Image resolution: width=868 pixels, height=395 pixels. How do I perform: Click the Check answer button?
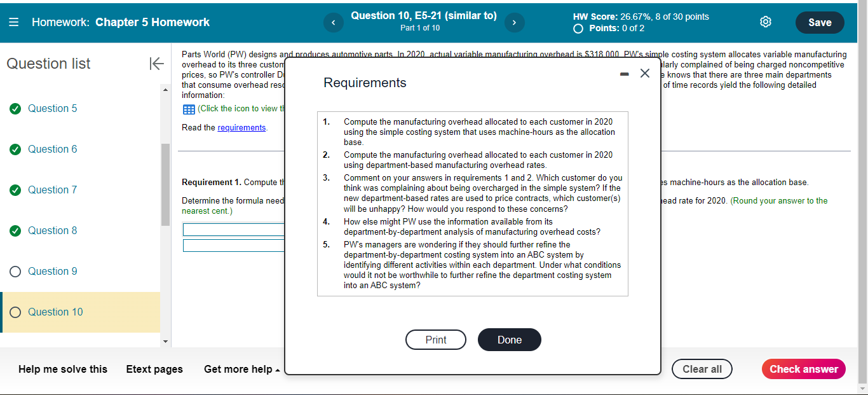[x=803, y=369]
